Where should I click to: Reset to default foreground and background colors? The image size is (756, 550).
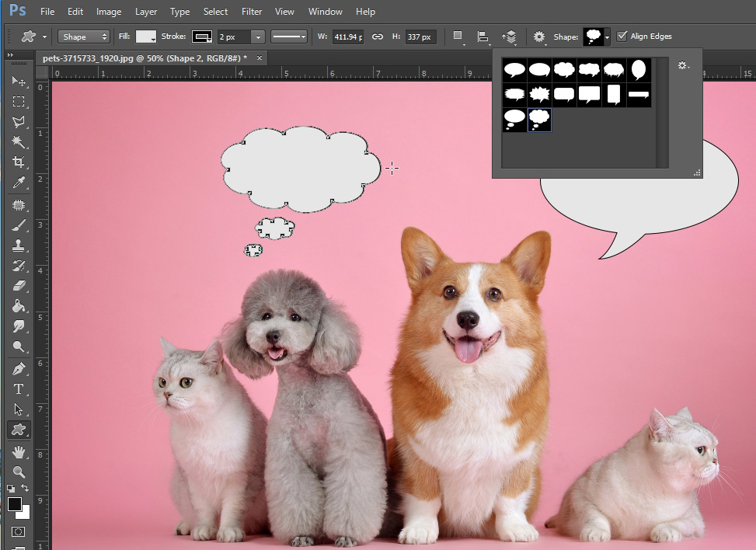[x=11, y=489]
